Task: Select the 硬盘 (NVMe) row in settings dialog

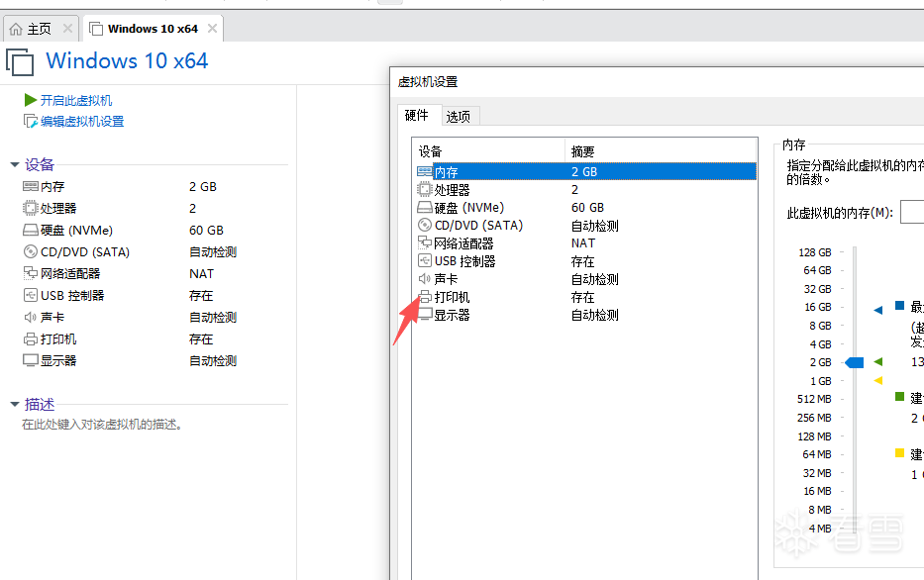Action: [585, 207]
